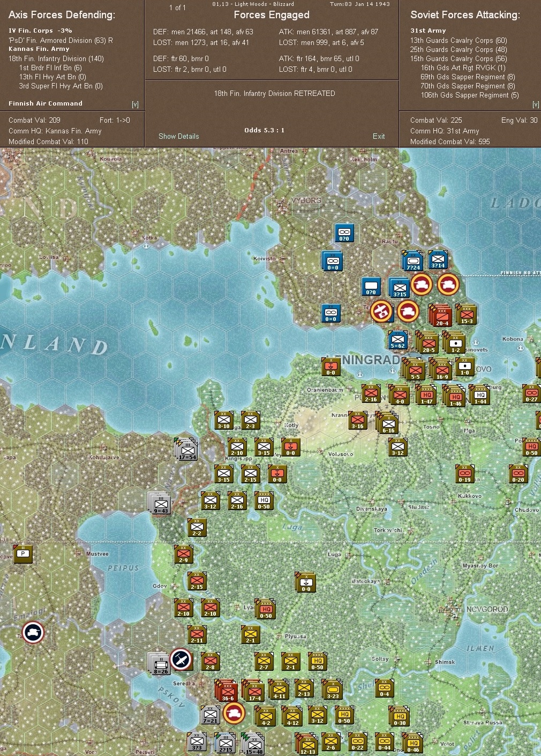Select Soviet counter 2-9

pos(183,554)
